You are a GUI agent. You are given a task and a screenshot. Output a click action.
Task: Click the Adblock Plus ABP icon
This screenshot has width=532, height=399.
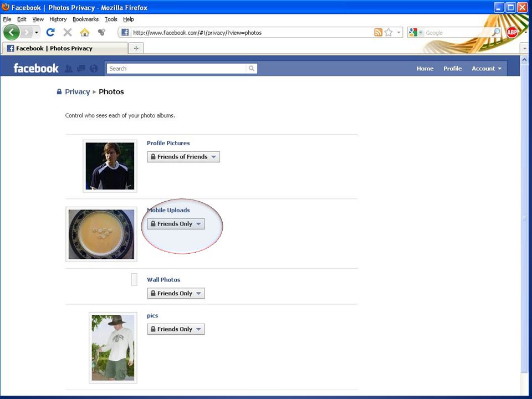tap(512, 32)
